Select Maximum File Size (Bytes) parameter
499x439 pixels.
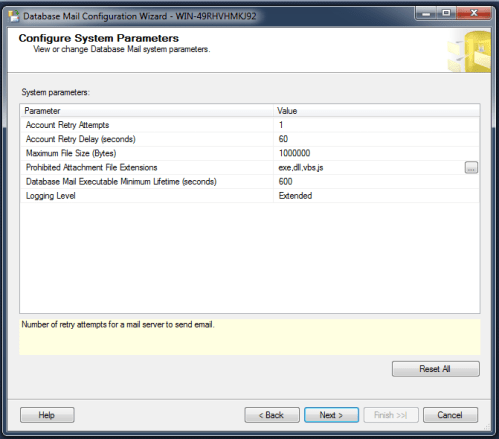[147, 153]
